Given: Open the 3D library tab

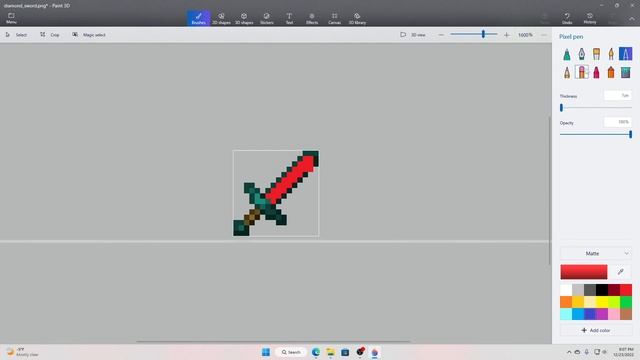Looking at the screenshot, I should (x=357, y=18).
